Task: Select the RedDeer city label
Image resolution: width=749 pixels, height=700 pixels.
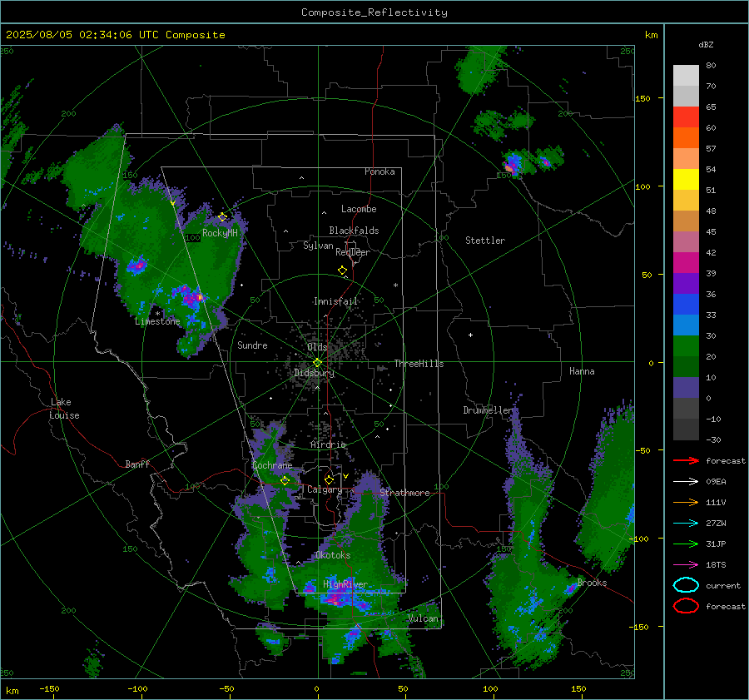Action: [x=353, y=252]
